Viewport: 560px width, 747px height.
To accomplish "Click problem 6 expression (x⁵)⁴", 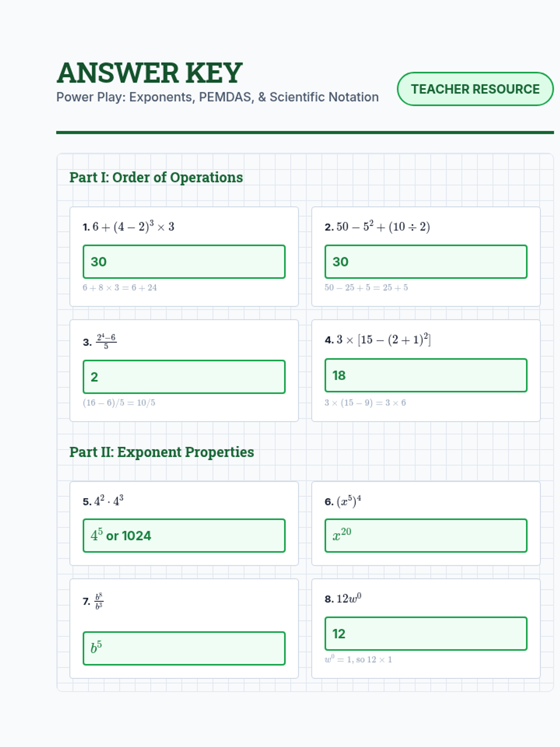I will tap(349, 502).
